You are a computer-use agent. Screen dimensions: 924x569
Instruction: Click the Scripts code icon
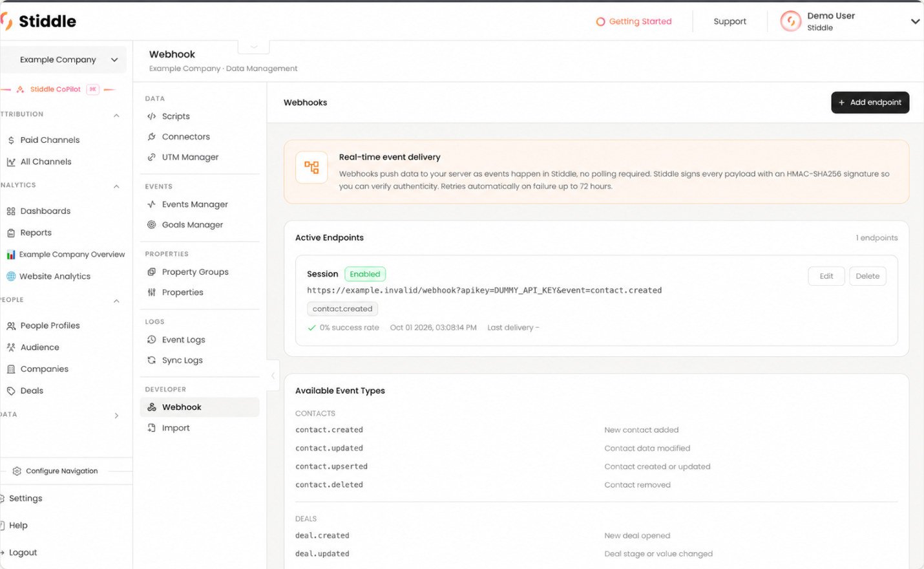(x=151, y=116)
